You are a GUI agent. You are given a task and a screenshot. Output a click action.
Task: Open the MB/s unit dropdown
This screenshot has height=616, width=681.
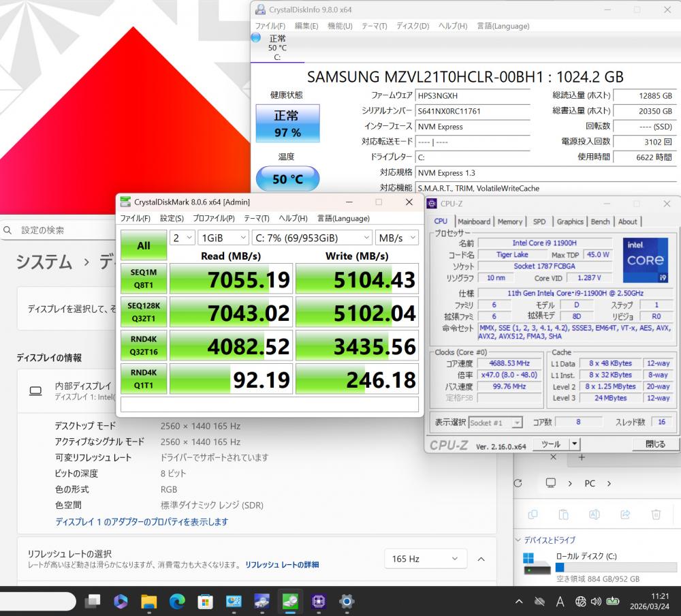point(396,237)
